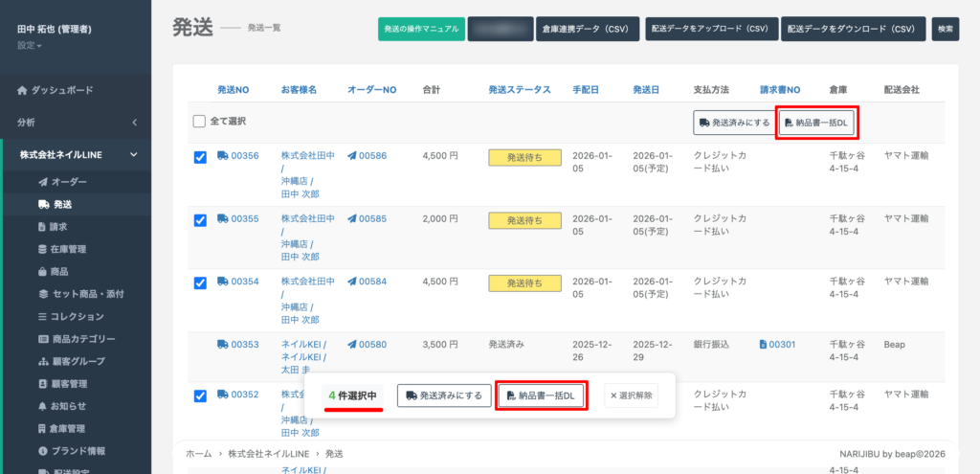This screenshot has width=980, height=474.
Task: Click 納品書一括DL in the floating selection bar
Action: 541,395
